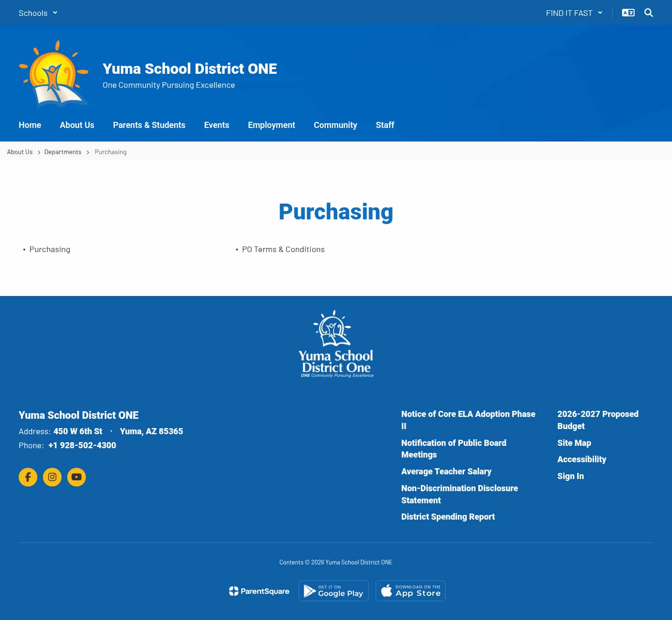Click the Yuma sun logo in header
The width and height of the screenshot is (672, 620).
point(54,73)
